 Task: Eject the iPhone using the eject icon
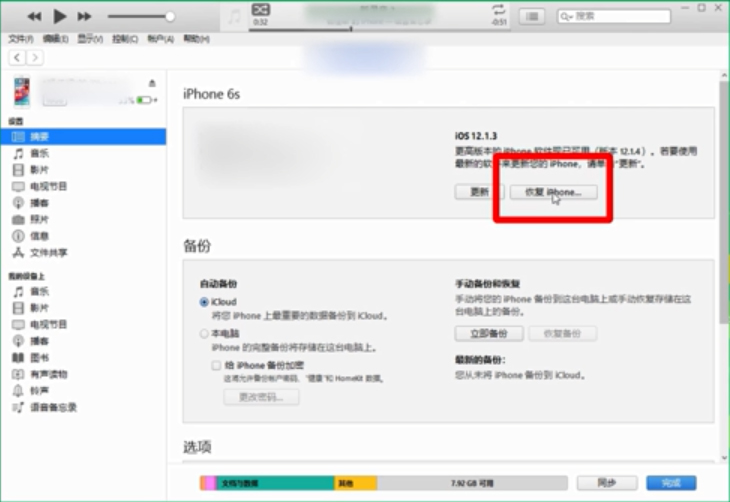point(152,83)
